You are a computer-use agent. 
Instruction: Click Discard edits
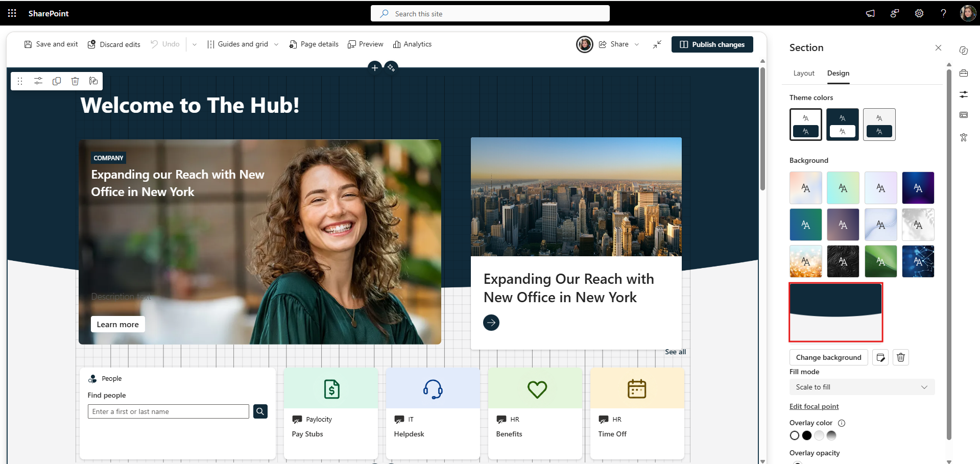[x=114, y=44]
